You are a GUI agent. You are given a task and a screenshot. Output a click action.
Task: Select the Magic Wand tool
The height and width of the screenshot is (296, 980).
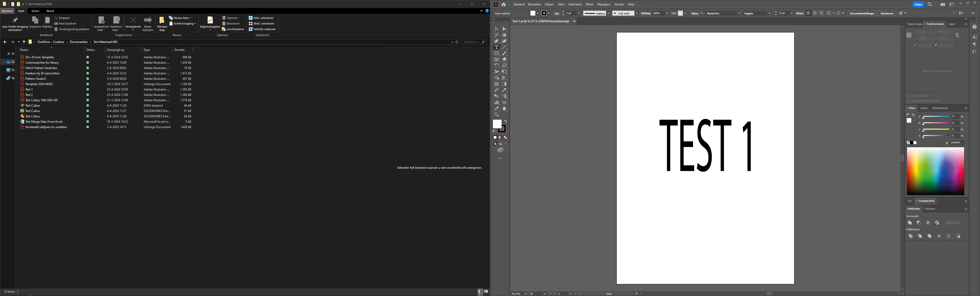click(x=497, y=35)
